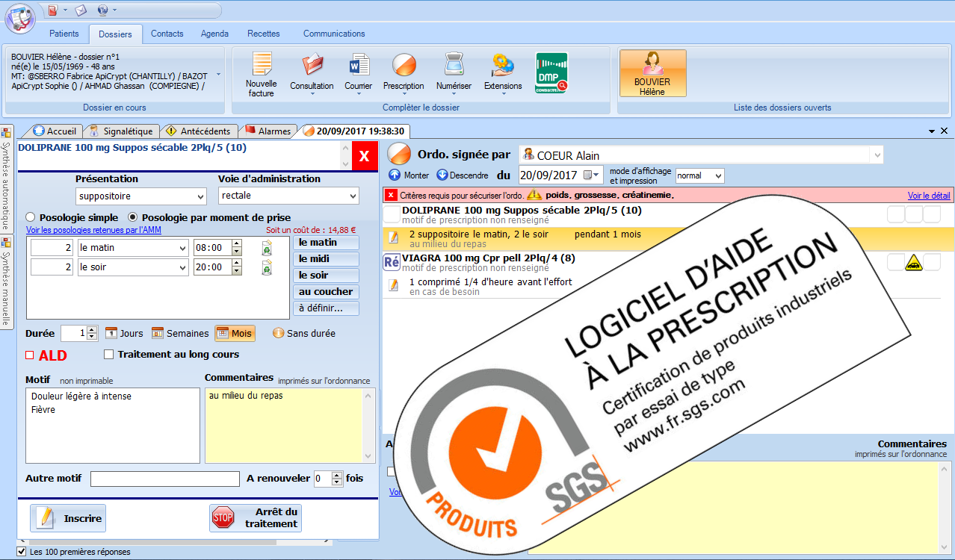Switch to the Patients ribbon tab
955x560 pixels.
[64, 34]
